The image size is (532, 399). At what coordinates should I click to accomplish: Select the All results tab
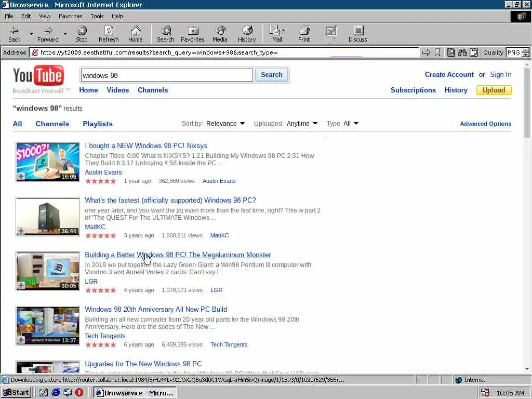tap(17, 124)
